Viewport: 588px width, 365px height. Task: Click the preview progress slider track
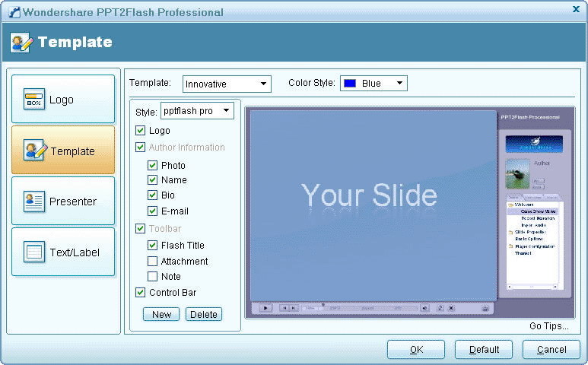coord(360,308)
